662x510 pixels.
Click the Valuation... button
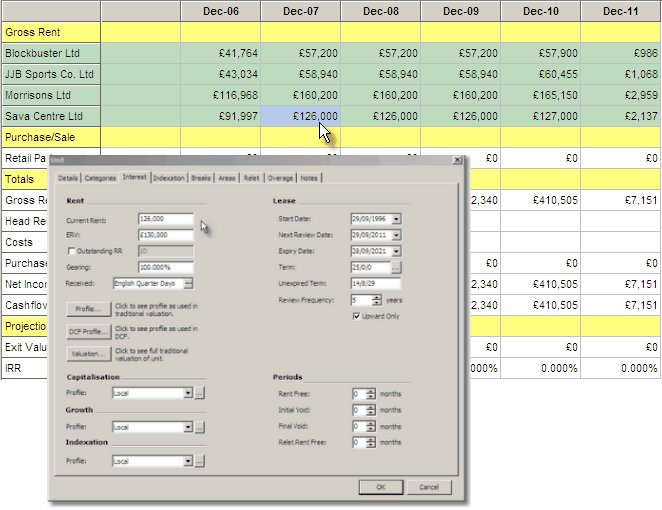pos(89,354)
